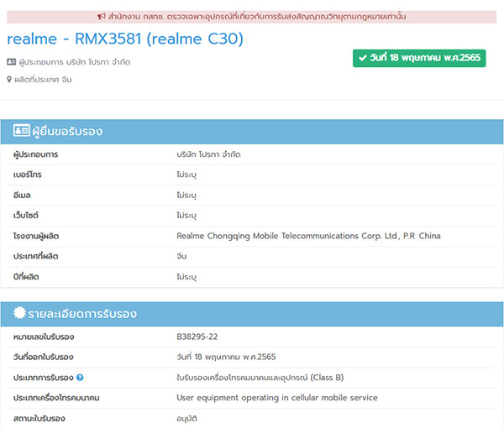The height and width of the screenshot is (428, 504).
Task: Click the ผลิตที่ประเทศ จีน location text
Action: 43,80
